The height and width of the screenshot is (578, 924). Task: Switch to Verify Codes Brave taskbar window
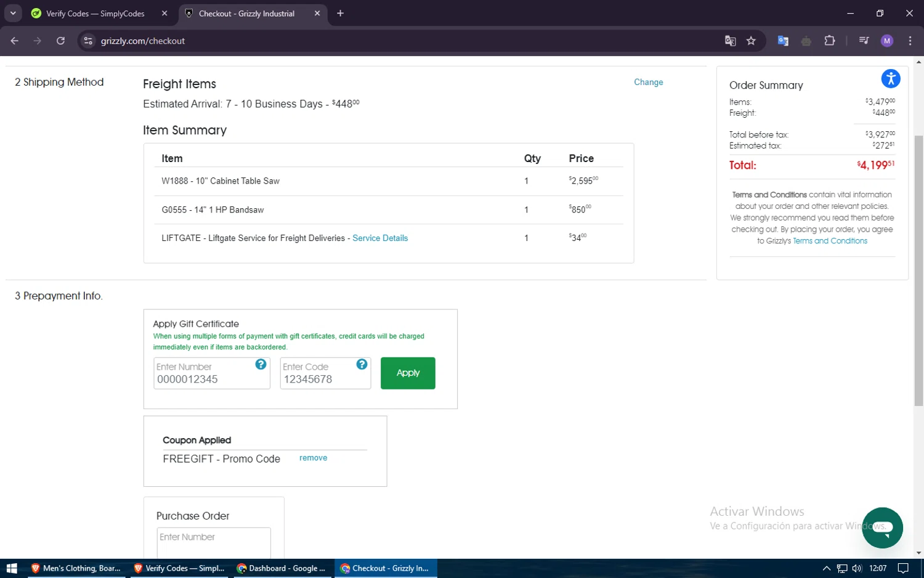coord(179,568)
